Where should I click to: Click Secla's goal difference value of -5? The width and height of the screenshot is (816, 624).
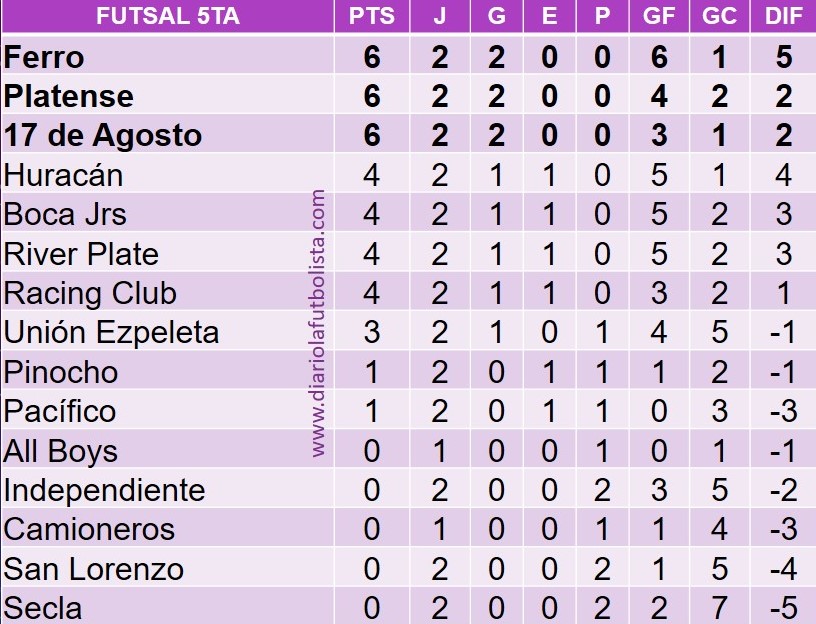pos(783,608)
